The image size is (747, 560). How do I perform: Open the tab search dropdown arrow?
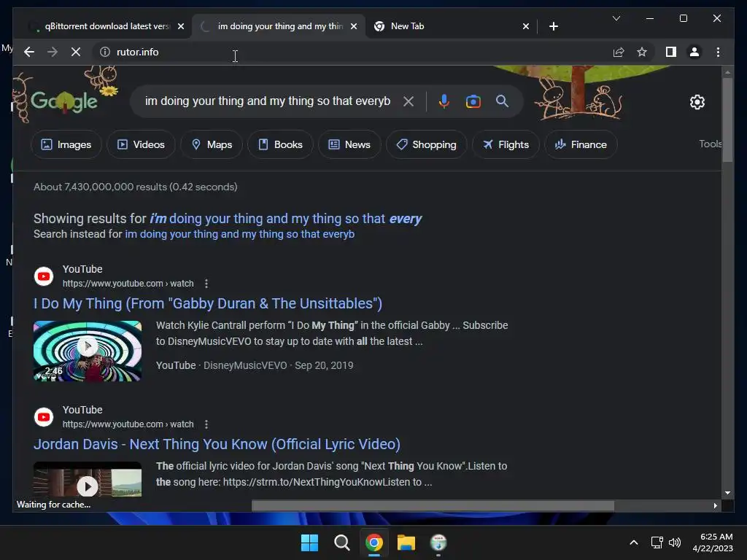(616, 18)
